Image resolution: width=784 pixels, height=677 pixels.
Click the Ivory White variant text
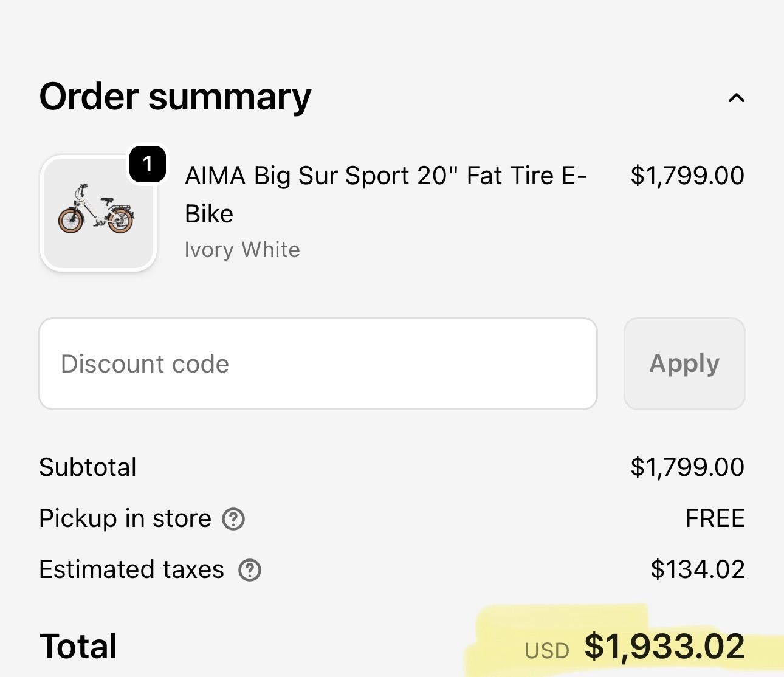[242, 250]
